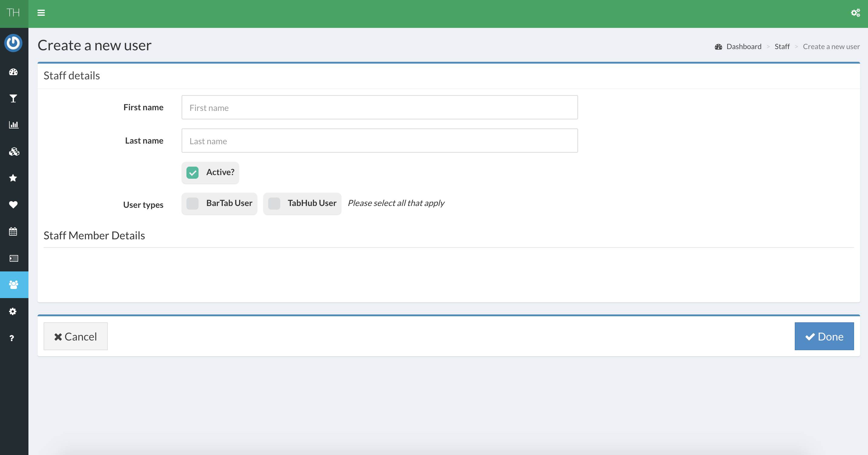
Task: Enable the TabHub User checkbox
Action: 274,203
